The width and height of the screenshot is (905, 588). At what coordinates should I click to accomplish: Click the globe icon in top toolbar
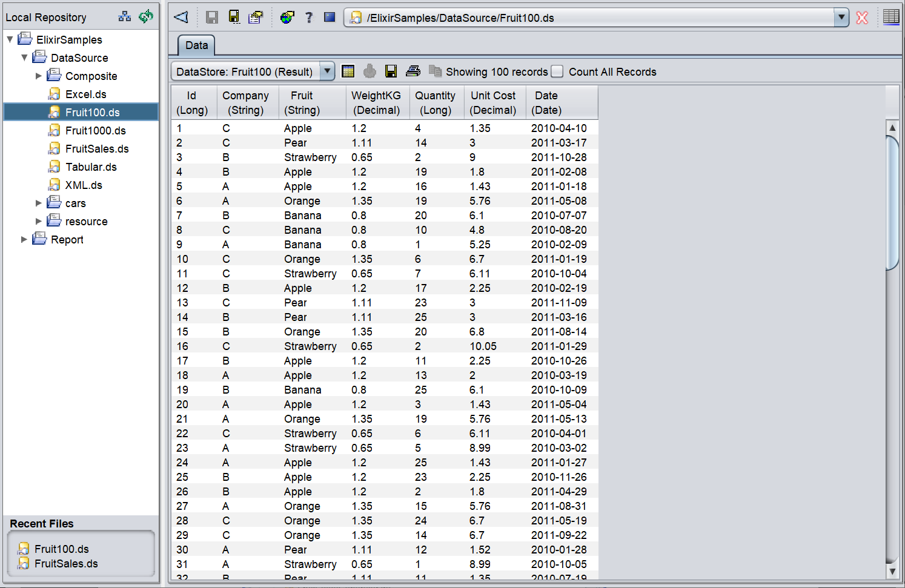[287, 17]
